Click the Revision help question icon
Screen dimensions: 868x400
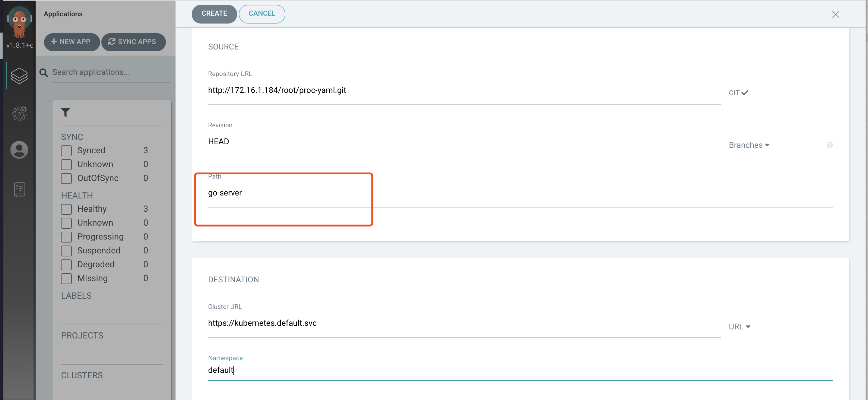pos(830,145)
